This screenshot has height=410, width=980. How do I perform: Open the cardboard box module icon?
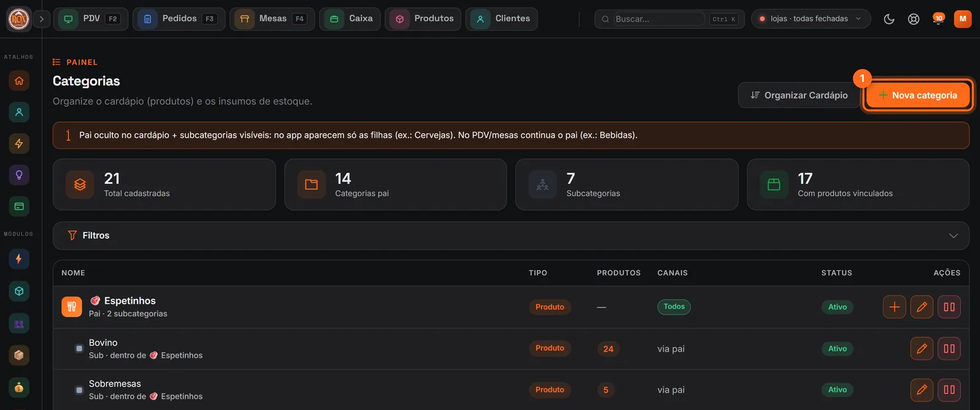19,355
